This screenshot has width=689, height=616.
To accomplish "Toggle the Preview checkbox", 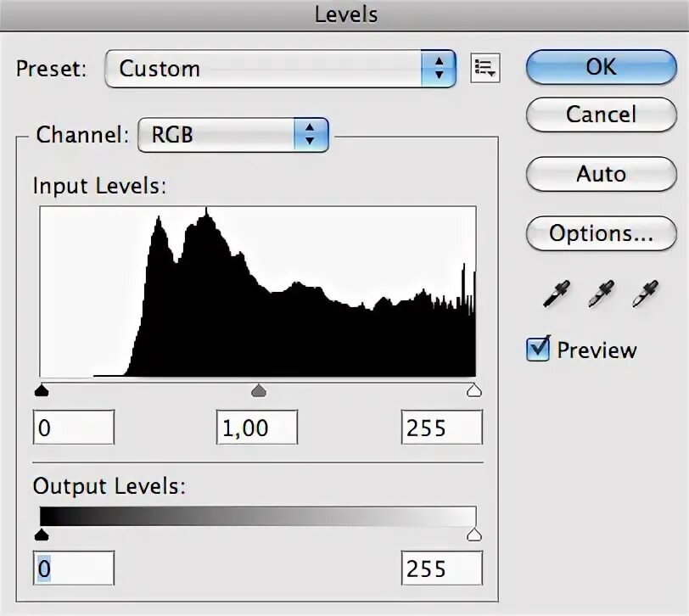I will 537,349.
